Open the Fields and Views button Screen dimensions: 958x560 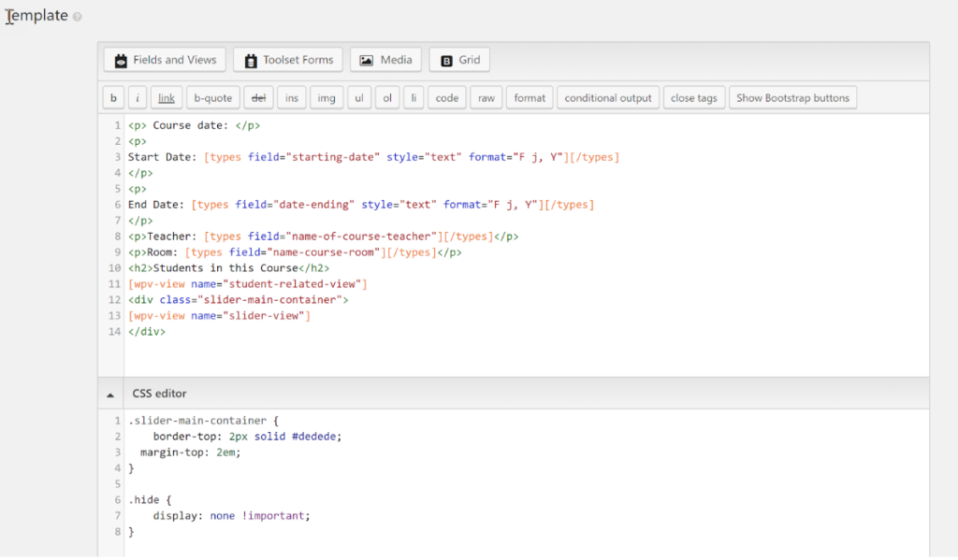tap(165, 60)
